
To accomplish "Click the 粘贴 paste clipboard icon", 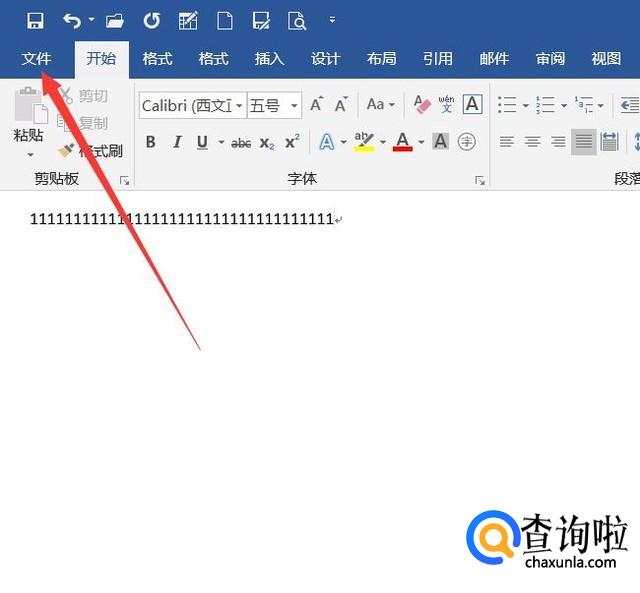I will point(31,105).
